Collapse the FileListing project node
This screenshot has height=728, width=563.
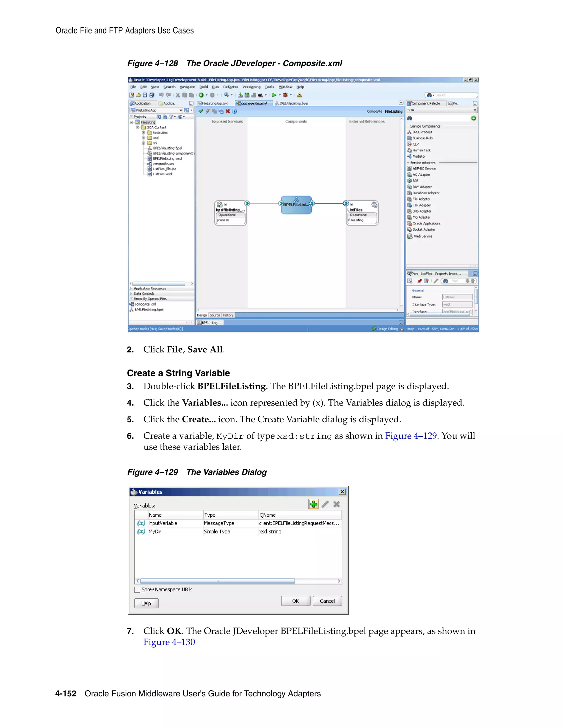131,122
